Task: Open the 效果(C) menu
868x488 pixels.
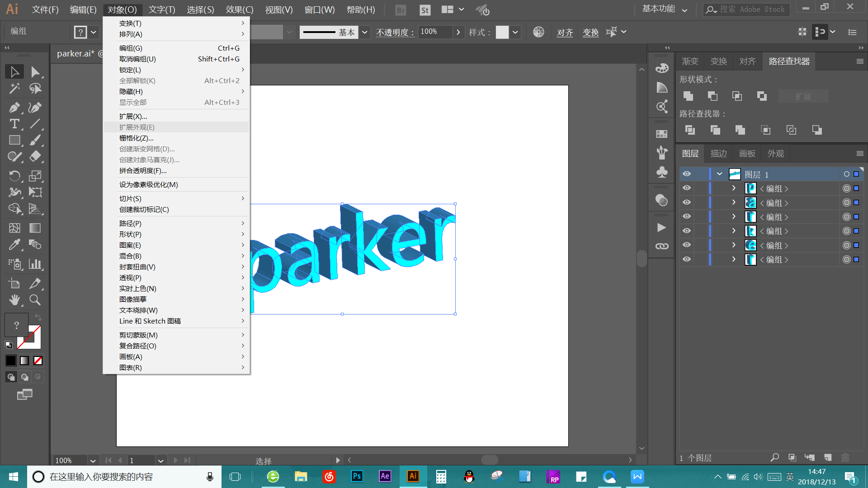Action: point(239,9)
